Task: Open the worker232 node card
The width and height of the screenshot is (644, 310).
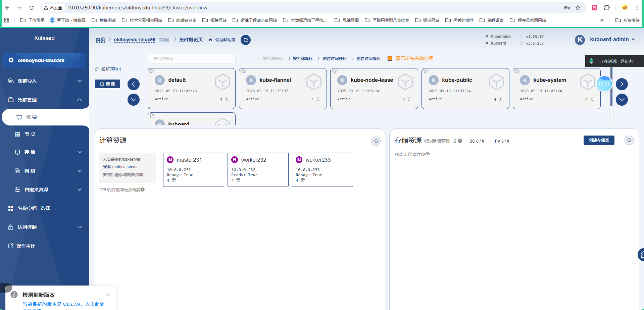Action: (258, 170)
